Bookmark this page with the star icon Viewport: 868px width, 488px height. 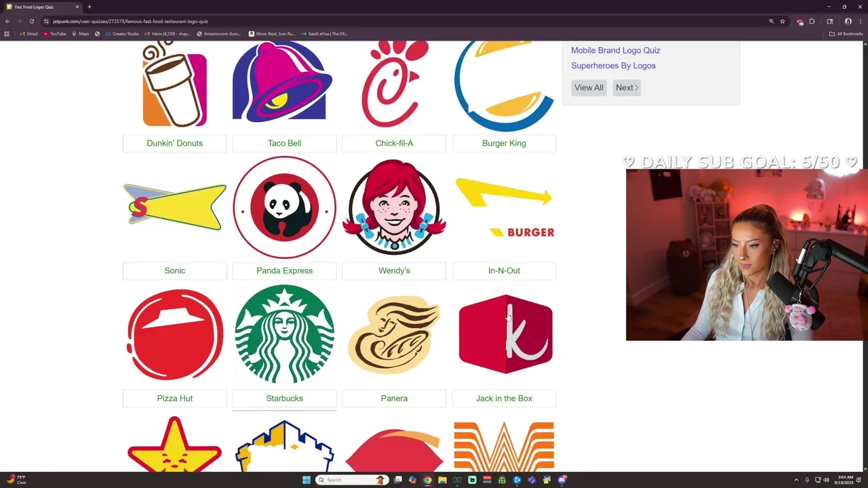783,21
